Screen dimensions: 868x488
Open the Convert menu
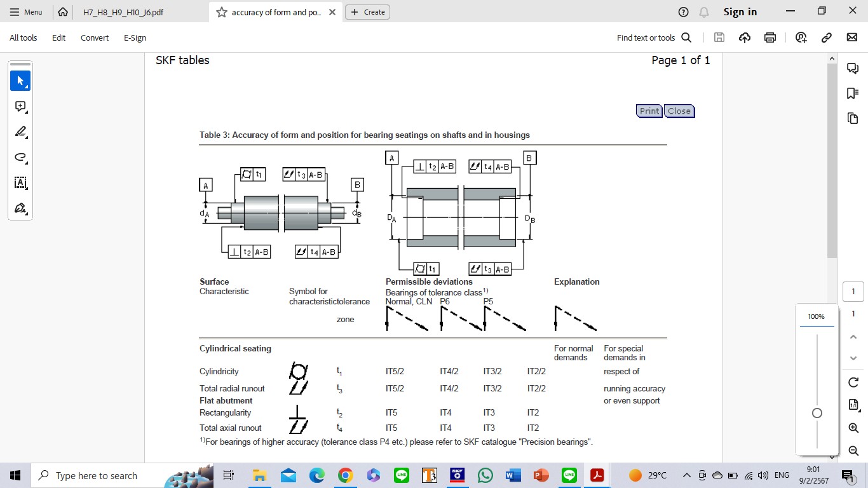[94, 37]
